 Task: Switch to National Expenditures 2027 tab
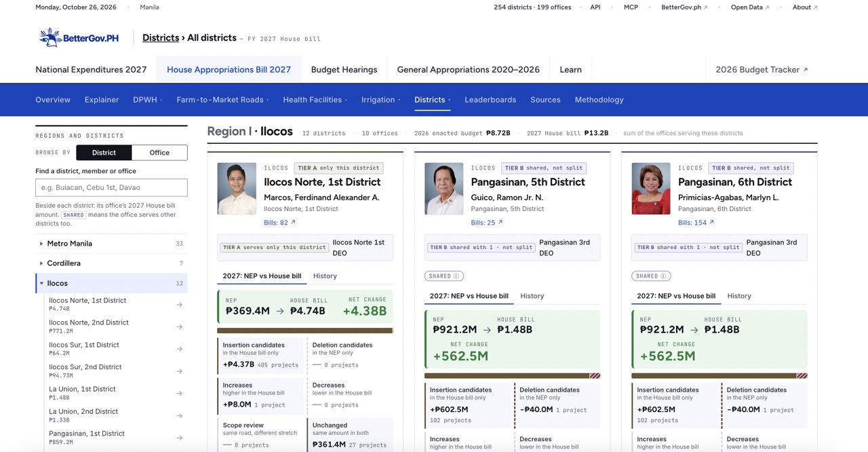pyautogui.click(x=91, y=70)
